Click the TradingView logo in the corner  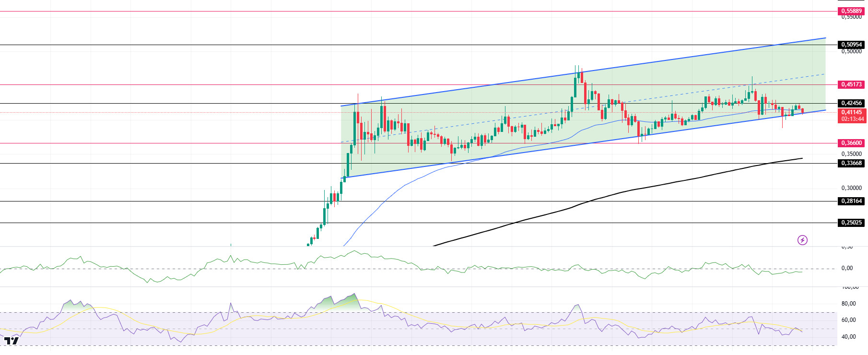coord(11,341)
